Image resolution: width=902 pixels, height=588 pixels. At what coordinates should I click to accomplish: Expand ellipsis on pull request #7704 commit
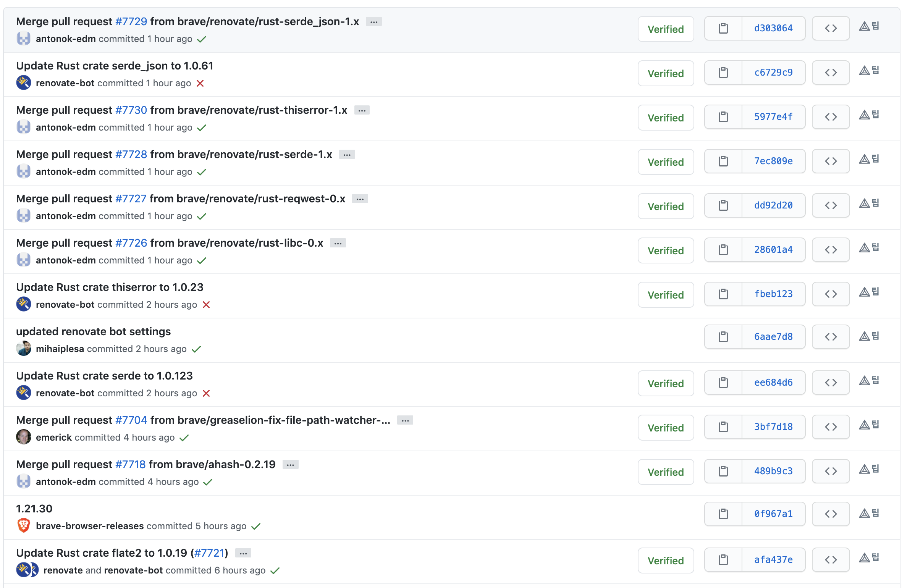(x=405, y=420)
